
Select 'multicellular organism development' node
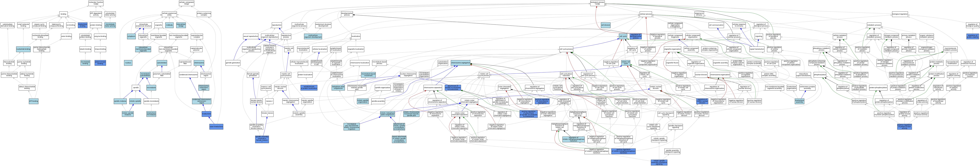(313, 36)
